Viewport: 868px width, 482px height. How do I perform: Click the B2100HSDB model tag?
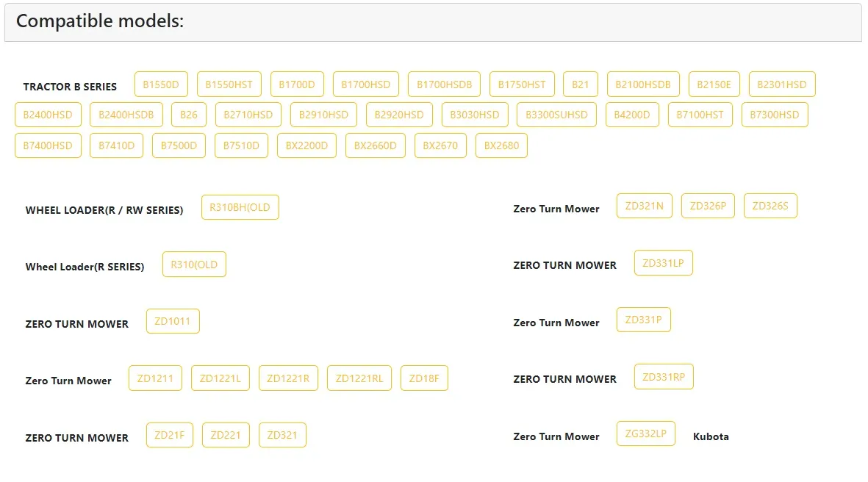[642, 84]
